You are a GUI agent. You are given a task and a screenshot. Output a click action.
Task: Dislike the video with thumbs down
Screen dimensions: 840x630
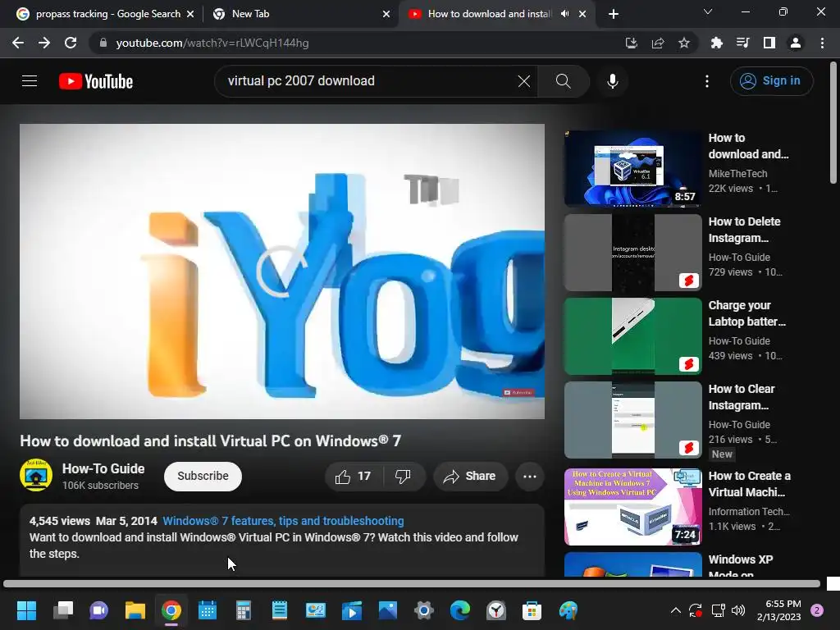[x=403, y=477]
